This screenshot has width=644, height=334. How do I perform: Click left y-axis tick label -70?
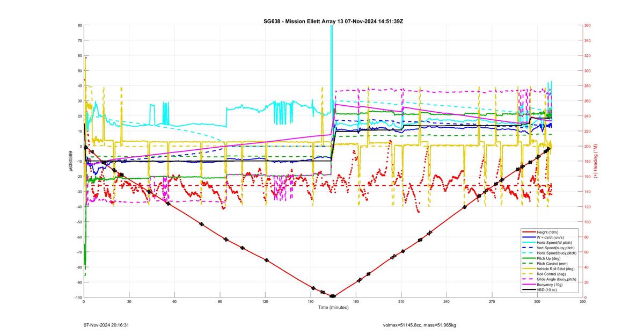78,252
